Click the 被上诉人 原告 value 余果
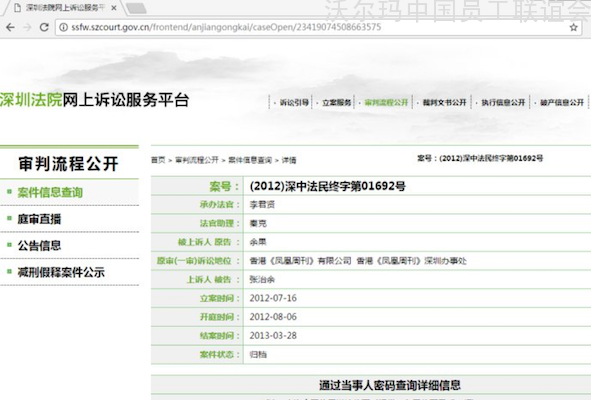Viewport: 591px width, 400px height. (x=258, y=242)
